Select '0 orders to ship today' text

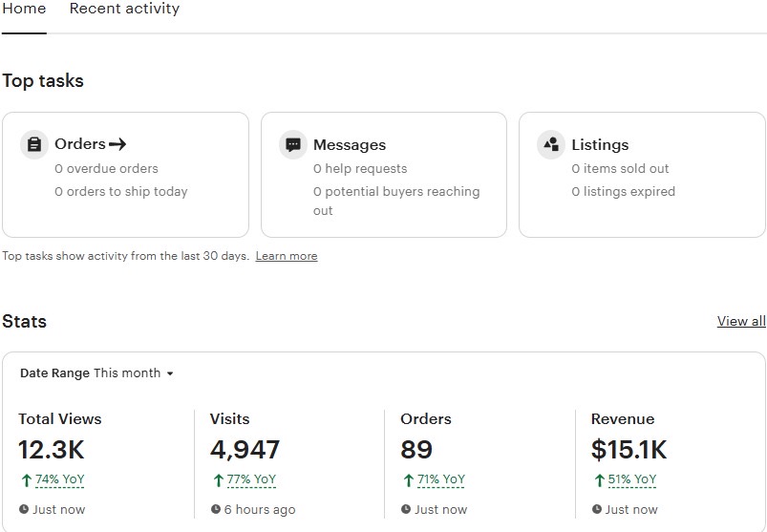pyautogui.click(x=120, y=192)
